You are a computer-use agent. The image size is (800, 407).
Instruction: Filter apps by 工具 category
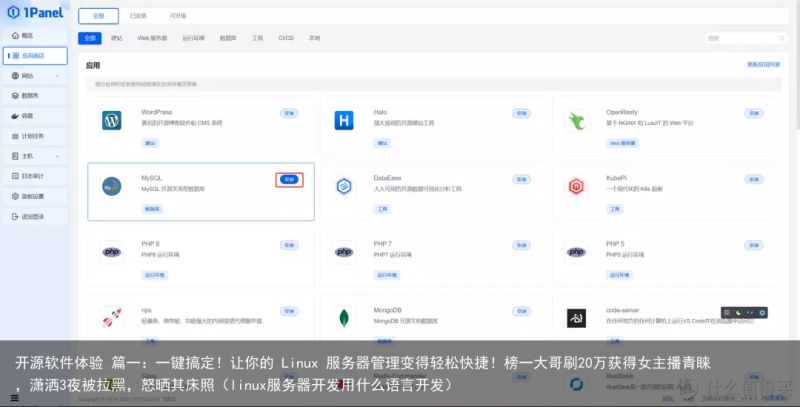tap(257, 38)
